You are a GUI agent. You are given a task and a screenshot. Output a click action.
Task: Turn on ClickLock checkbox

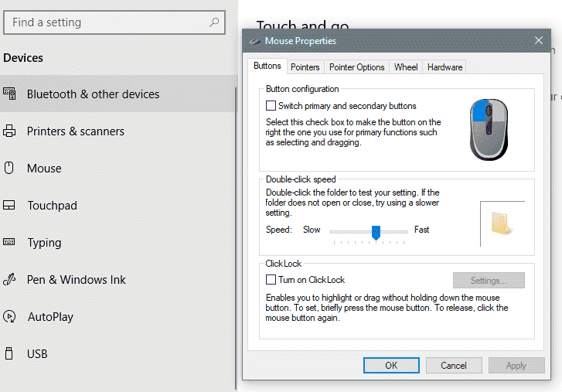tap(271, 279)
